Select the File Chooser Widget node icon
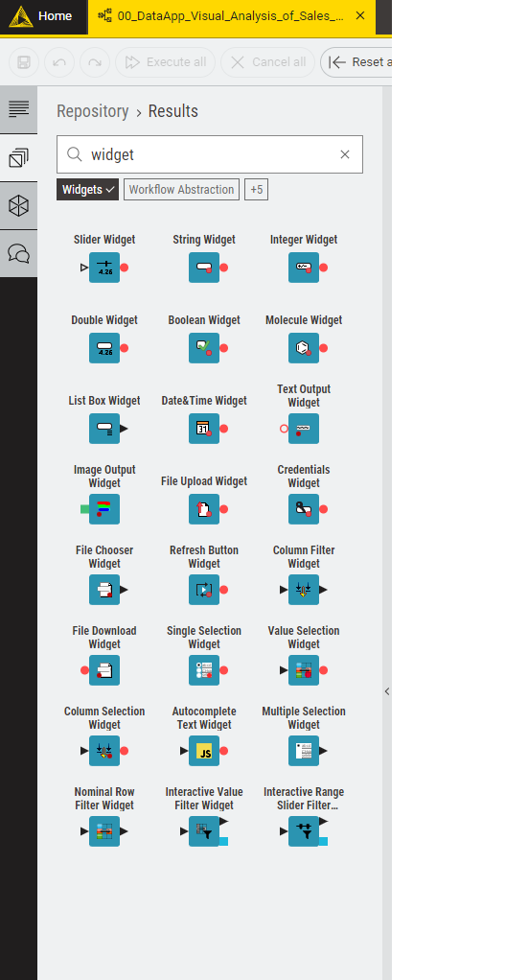The image size is (505, 980). click(x=104, y=590)
